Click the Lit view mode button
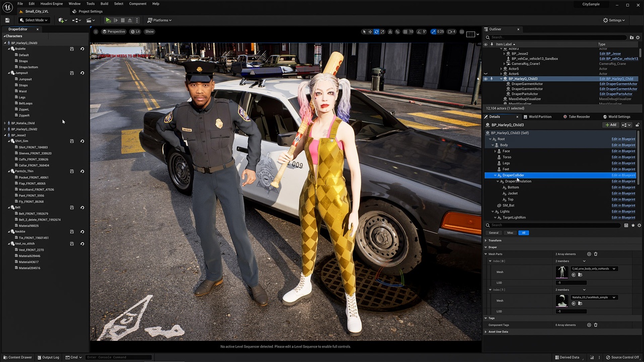Screen dimensions: 644x362 (135, 32)
